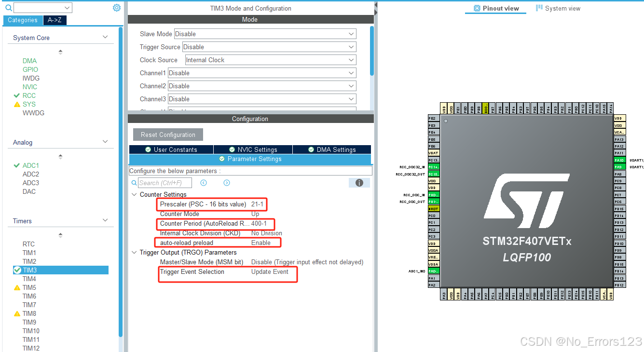The height and width of the screenshot is (352, 644).
Task: Click the green check badge next to ADC1
Action: click(x=16, y=165)
